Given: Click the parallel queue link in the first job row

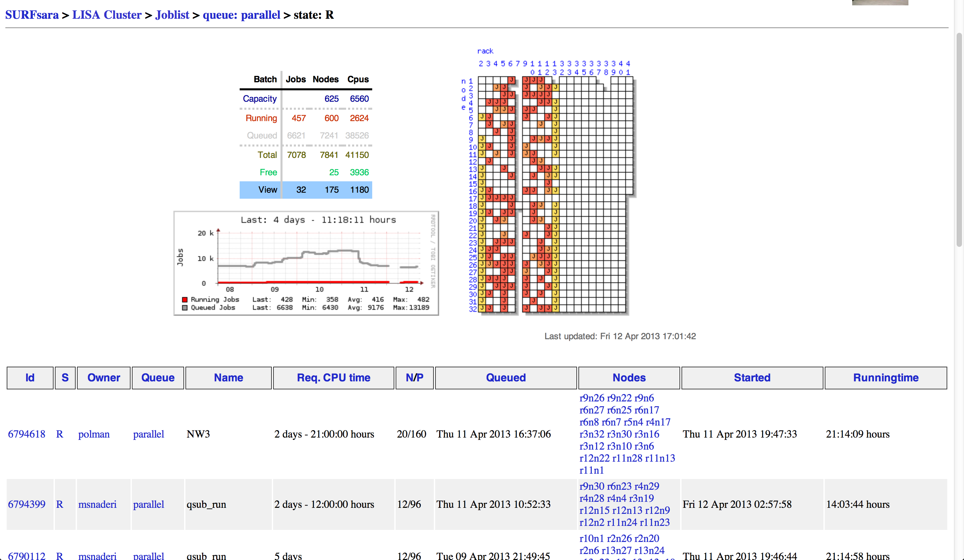Looking at the screenshot, I should tap(148, 434).
